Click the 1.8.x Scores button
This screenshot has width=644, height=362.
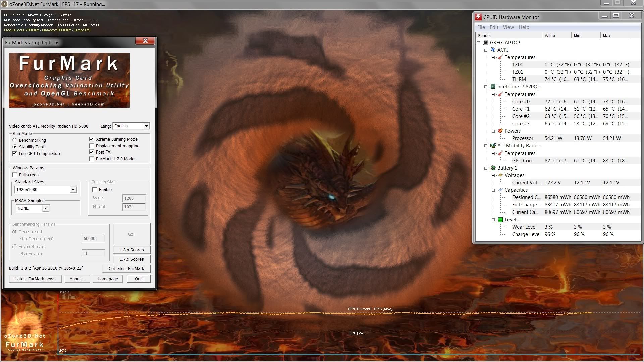pyautogui.click(x=131, y=250)
